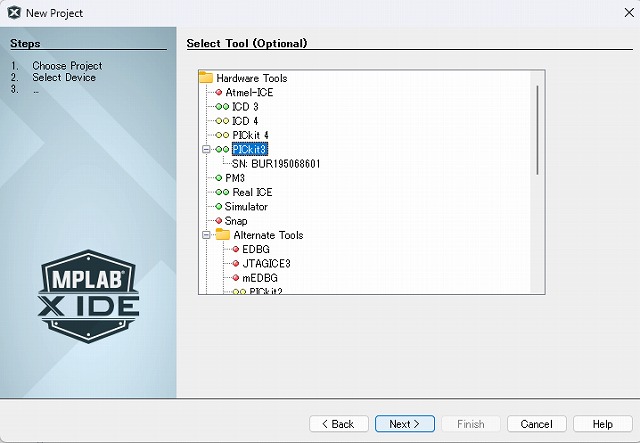Viewport: 640px width, 443px height.
Task: Click the Alternate Tools folder icon
Action: click(x=222, y=235)
